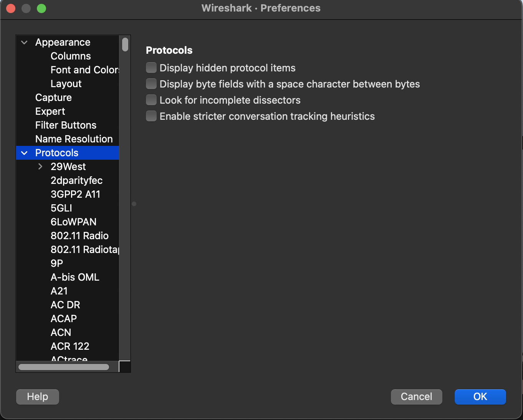Click the horizontal scrollbar under the tree
This screenshot has width=523, height=420.
tap(64, 367)
